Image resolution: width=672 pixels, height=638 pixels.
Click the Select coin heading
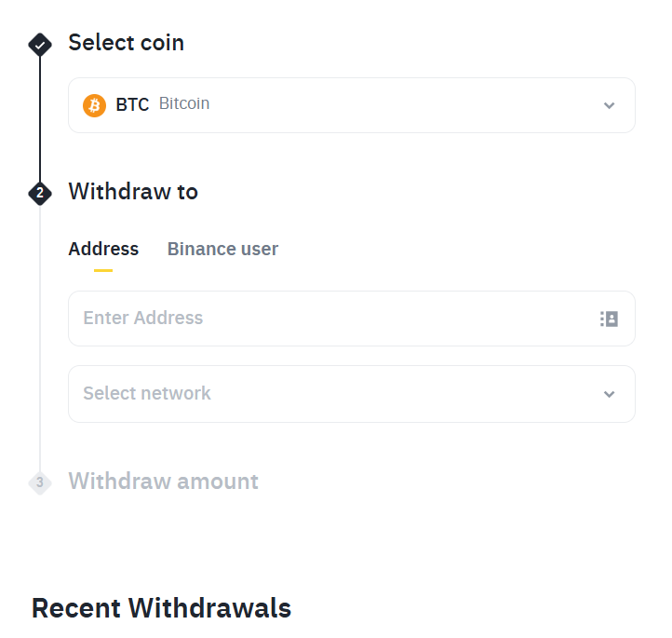[127, 43]
